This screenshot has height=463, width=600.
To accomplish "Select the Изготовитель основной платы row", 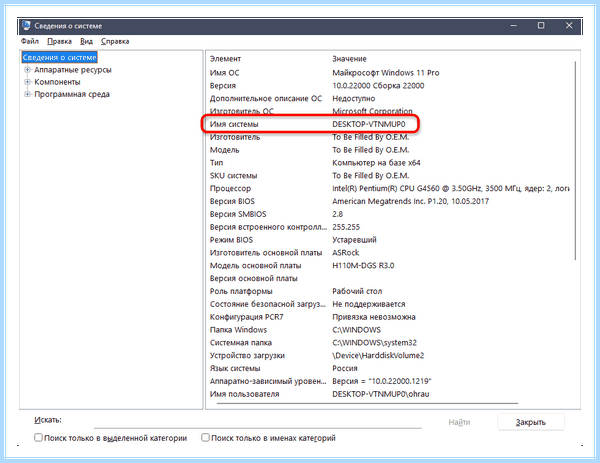I will pyautogui.click(x=390, y=253).
